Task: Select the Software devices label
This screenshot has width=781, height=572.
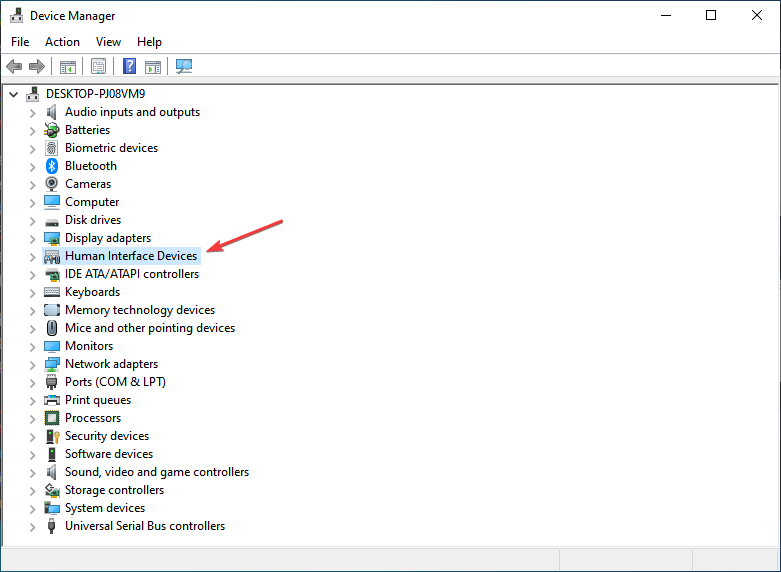Action: [109, 454]
